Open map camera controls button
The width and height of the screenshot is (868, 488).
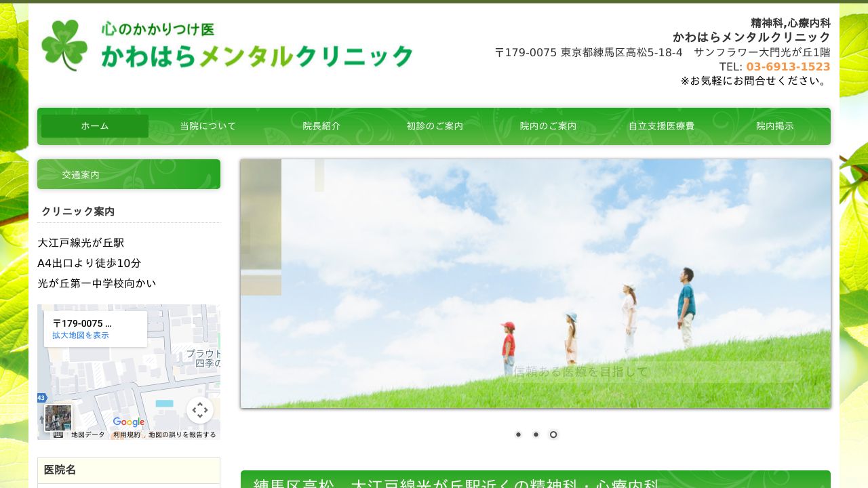coord(200,410)
